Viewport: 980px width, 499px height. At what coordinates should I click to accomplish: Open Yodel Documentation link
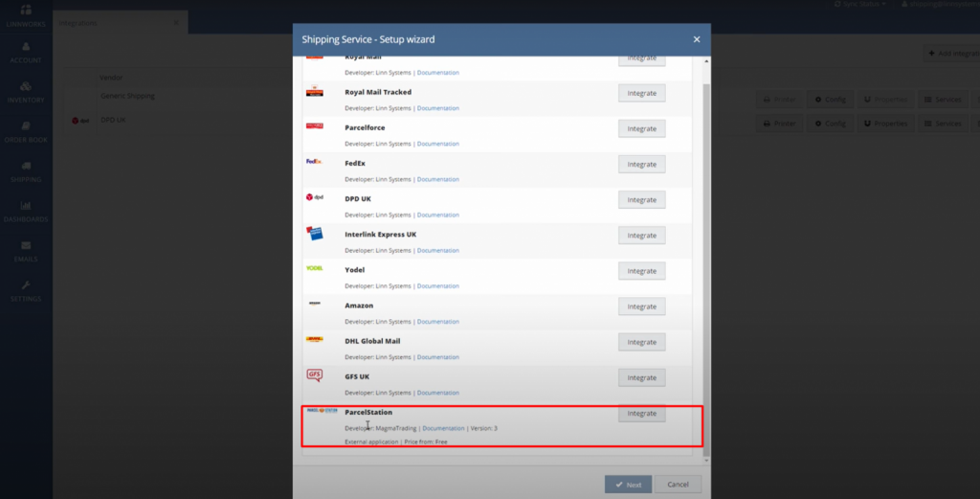click(x=438, y=286)
